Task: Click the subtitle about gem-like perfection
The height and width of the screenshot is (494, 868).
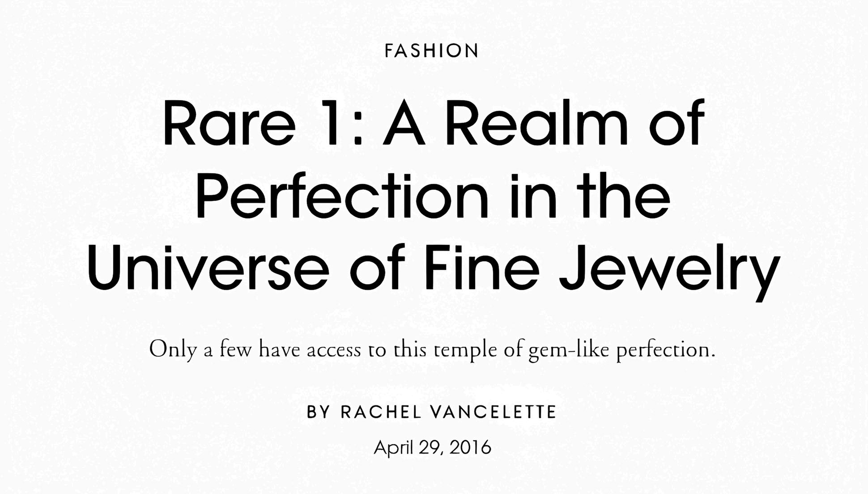Action: coord(432,350)
